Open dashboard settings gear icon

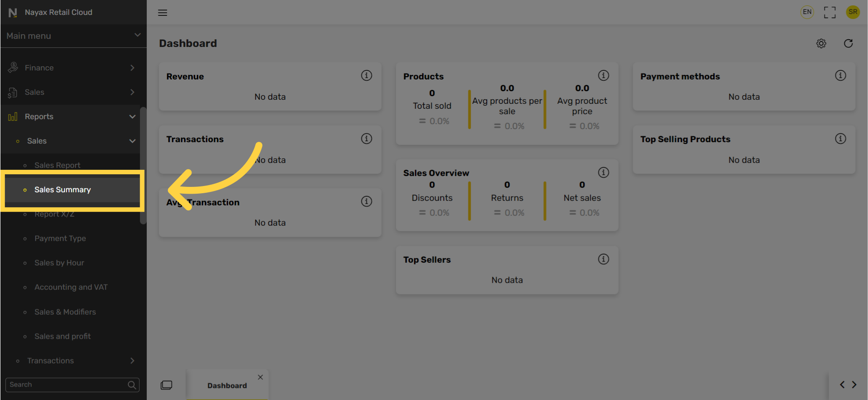(821, 43)
